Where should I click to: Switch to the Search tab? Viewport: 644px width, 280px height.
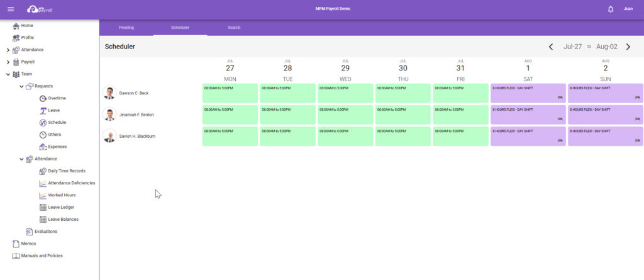pyautogui.click(x=234, y=28)
